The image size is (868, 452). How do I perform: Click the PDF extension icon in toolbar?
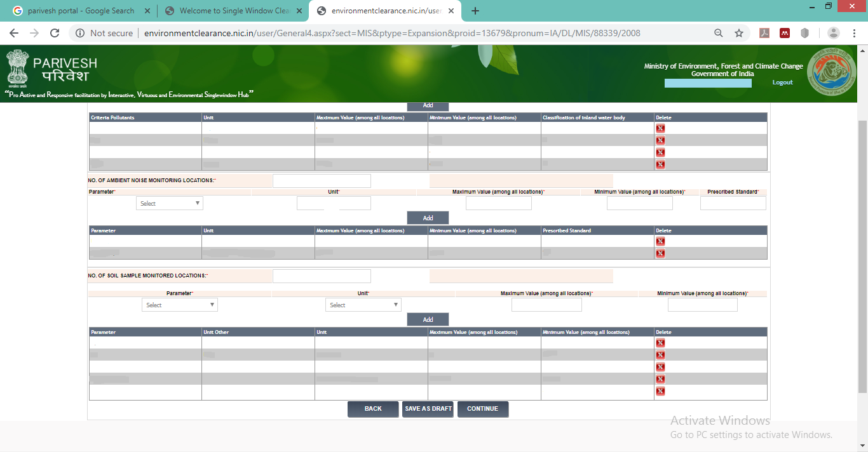[x=765, y=33]
